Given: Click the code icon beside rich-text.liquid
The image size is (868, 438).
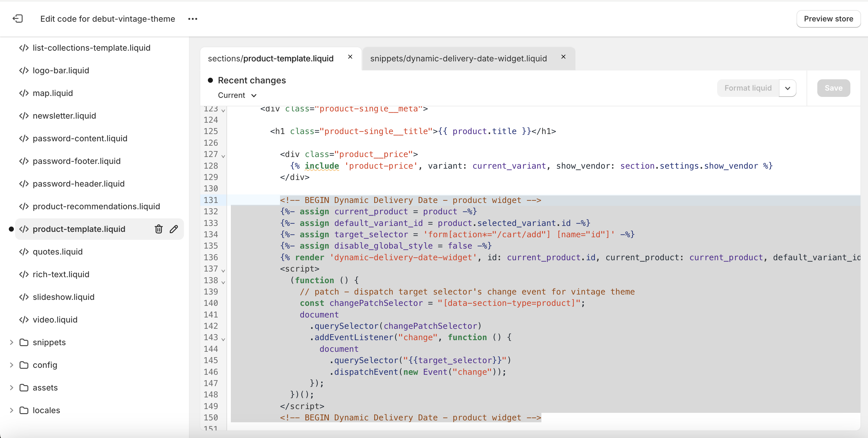Looking at the screenshot, I should 24,274.
